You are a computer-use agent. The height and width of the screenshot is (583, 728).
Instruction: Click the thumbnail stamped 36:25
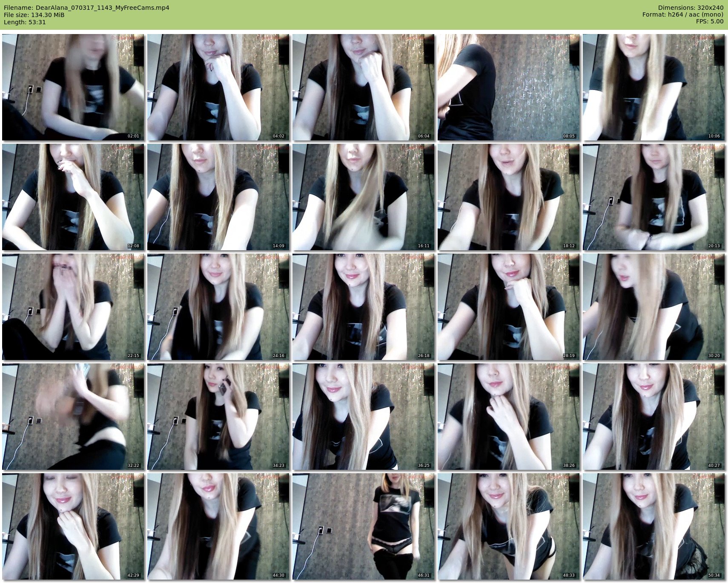[364, 417]
